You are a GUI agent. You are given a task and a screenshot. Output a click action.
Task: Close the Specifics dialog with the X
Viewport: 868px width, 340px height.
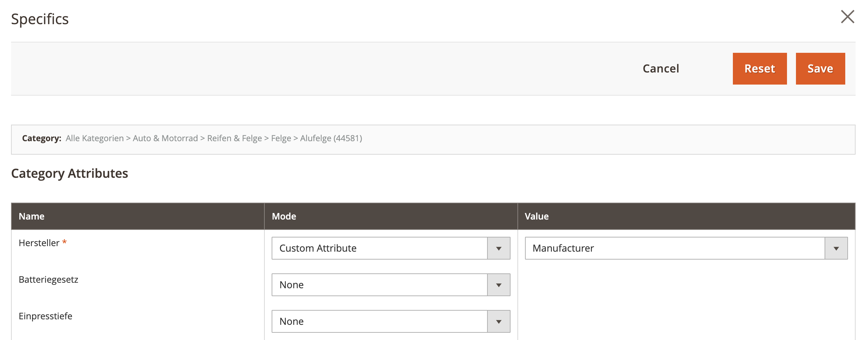[848, 17]
